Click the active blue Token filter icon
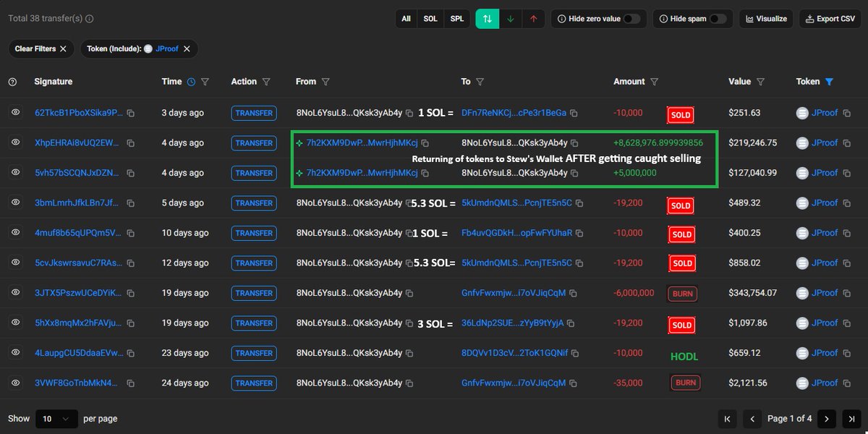The height and width of the screenshot is (434, 868). (x=829, y=82)
